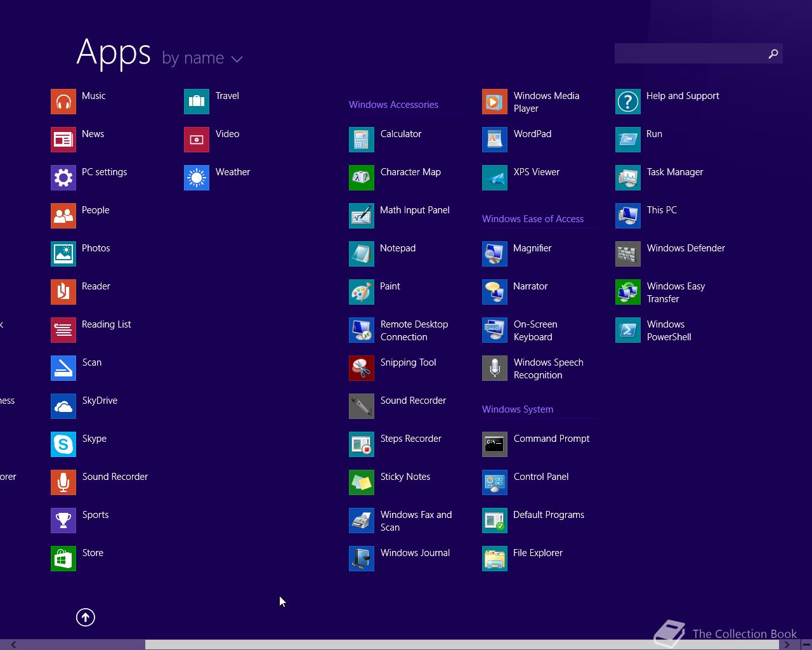Open the XPS Viewer icon
The image size is (812, 650).
tap(495, 178)
